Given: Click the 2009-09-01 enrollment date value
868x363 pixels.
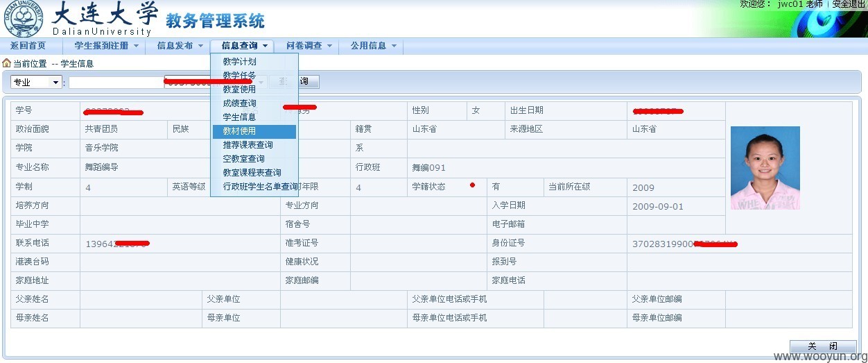Looking at the screenshot, I should 658,207.
